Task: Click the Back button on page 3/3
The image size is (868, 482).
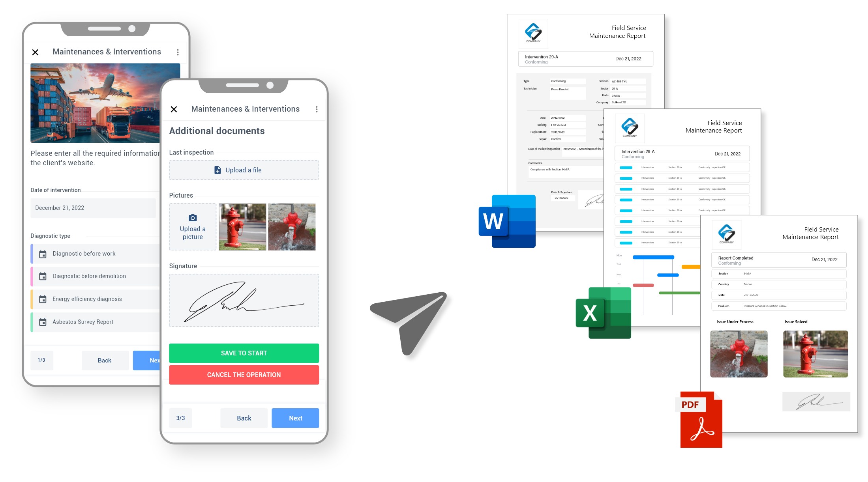Action: [242, 418]
